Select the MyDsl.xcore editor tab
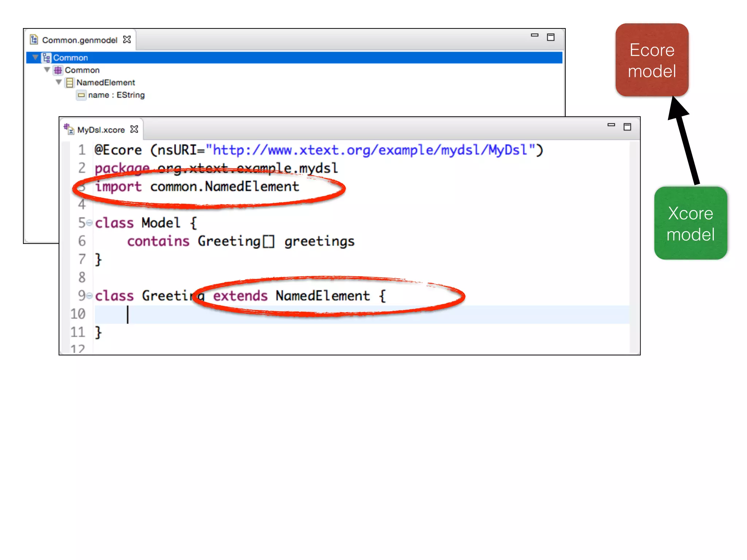This screenshot has height=560, width=747. tap(101, 130)
